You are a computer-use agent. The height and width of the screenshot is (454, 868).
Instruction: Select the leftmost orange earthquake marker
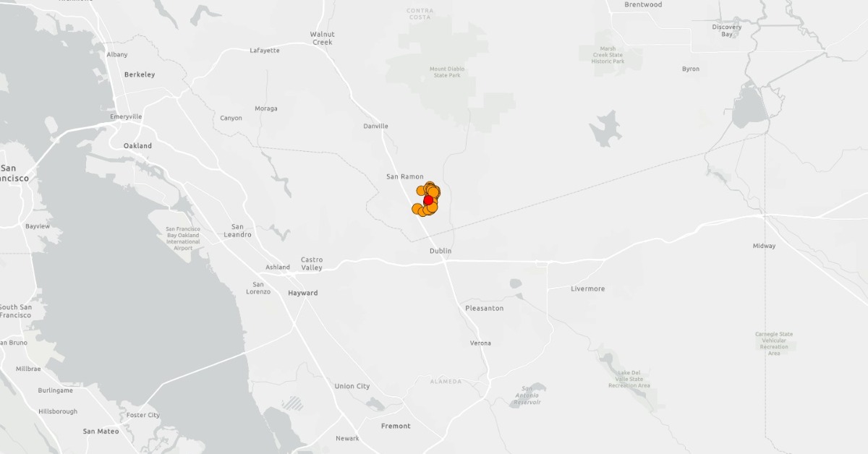click(x=417, y=209)
